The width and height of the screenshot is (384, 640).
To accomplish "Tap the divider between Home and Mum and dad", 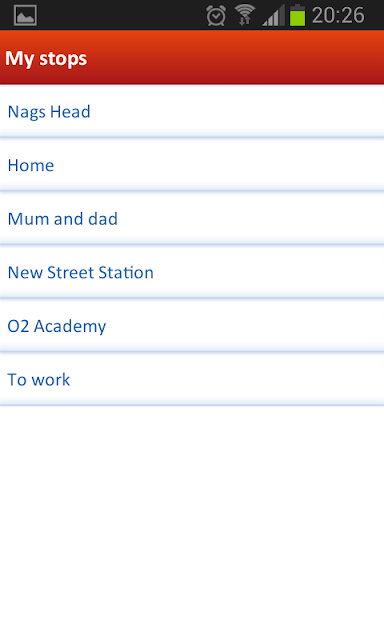I will [192, 191].
